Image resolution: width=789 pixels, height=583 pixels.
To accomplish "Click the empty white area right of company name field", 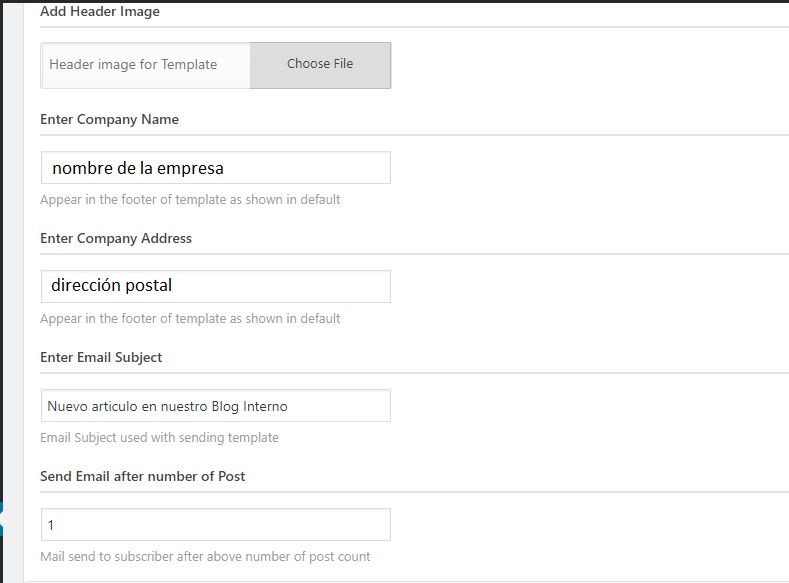I will click(x=589, y=168).
